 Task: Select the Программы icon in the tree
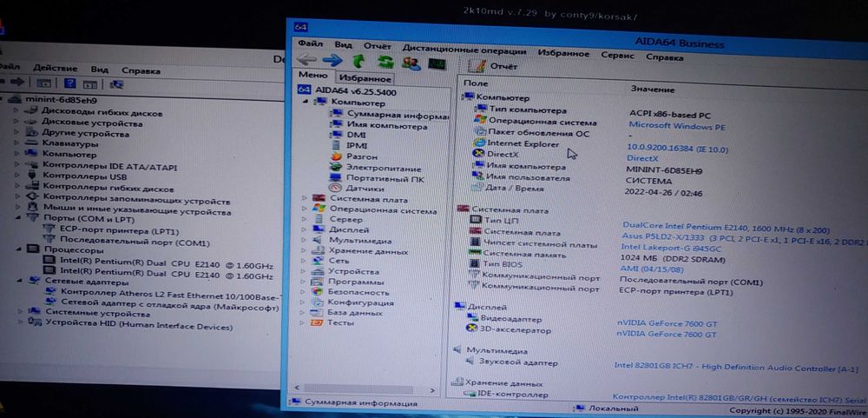coord(318,282)
